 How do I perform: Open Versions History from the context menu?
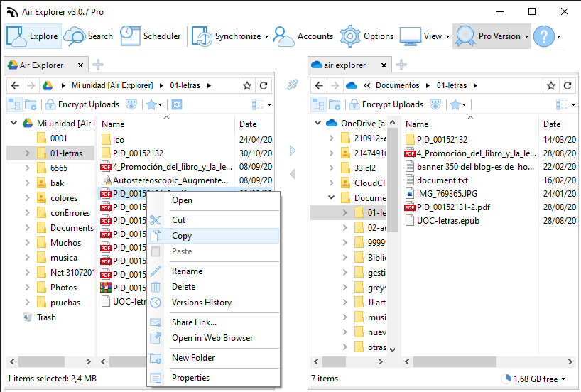213,303
